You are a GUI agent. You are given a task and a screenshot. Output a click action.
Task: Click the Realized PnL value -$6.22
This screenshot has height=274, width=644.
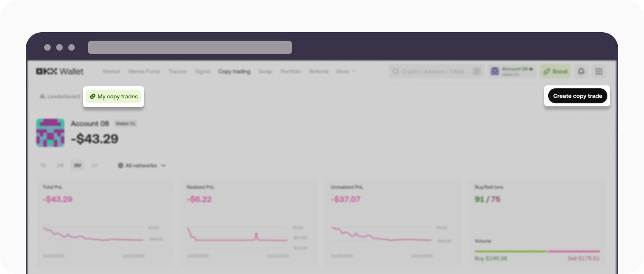pyautogui.click(x=199, y=199)
